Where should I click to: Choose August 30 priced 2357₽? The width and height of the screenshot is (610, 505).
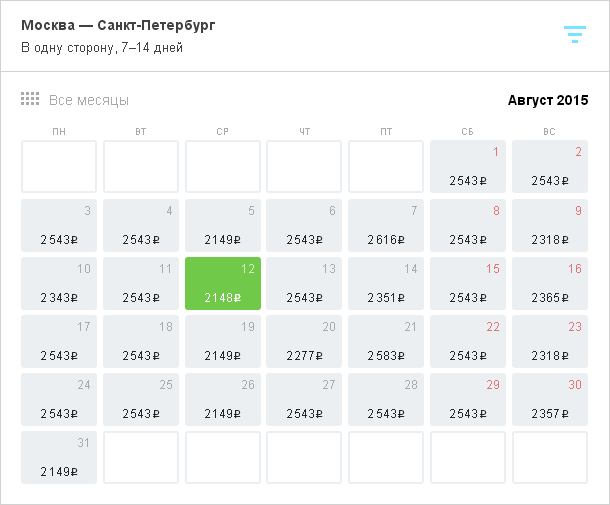tap(550, 399)
